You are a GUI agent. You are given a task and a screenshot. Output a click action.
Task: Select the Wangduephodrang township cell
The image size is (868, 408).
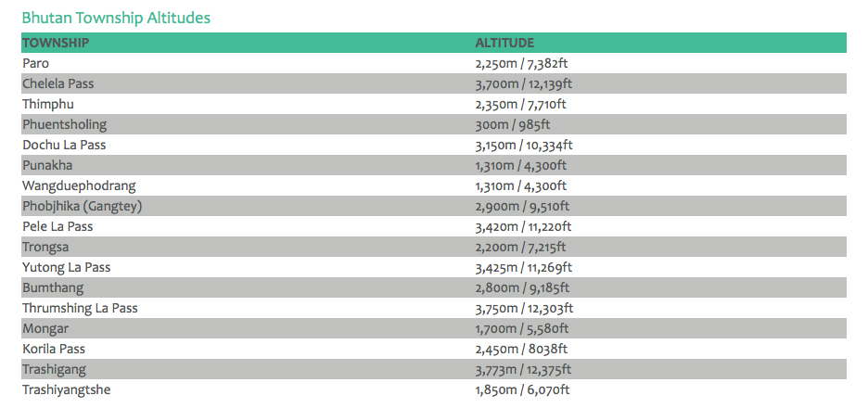click(76, 185)
